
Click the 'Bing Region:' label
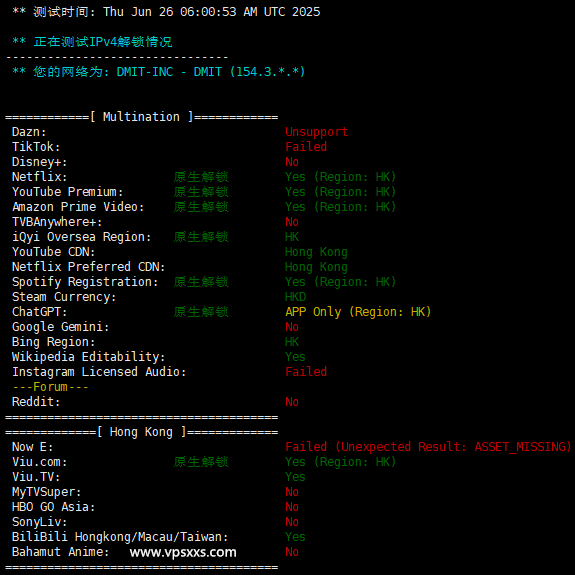click(54, 342)
